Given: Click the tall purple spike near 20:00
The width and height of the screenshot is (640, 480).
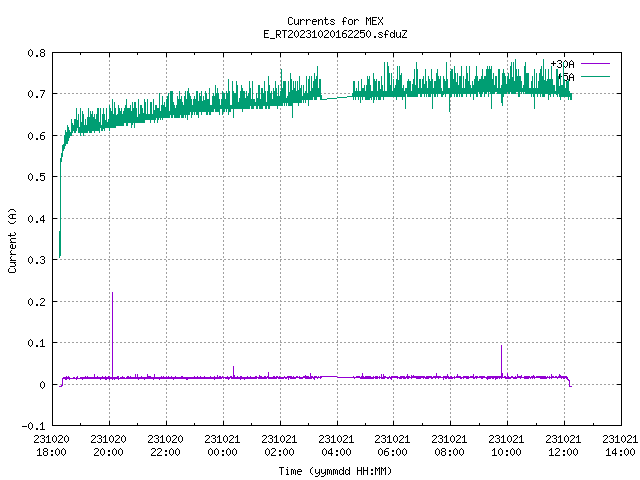Looking at the screenshot, I should (x=112, y=335).
